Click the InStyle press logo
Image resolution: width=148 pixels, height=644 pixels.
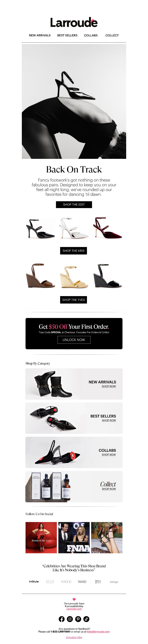34,582
